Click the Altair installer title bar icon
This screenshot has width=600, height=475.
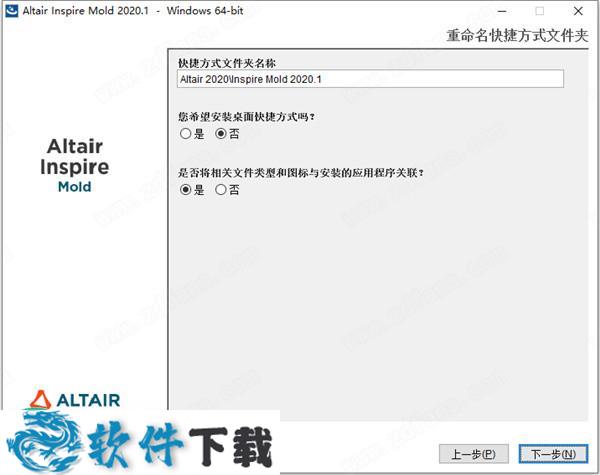coord(11,11)
